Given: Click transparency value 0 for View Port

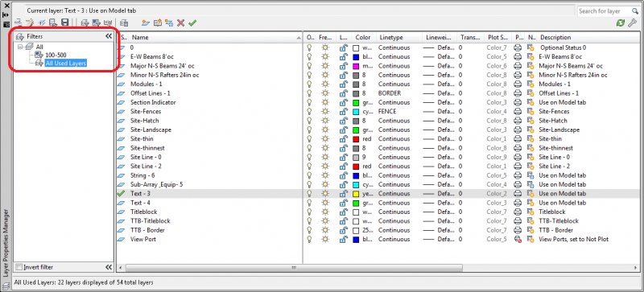Looking at the screenshot, I should point(460,239).
